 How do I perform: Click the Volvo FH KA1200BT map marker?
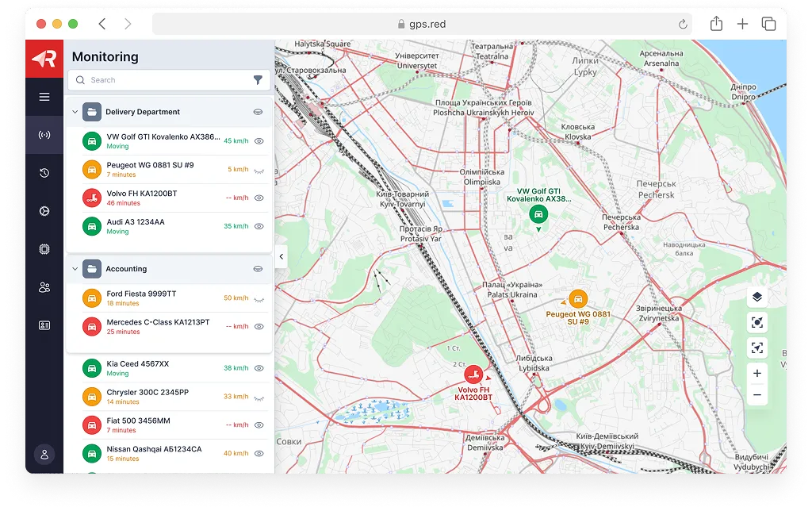pos(473,374)
